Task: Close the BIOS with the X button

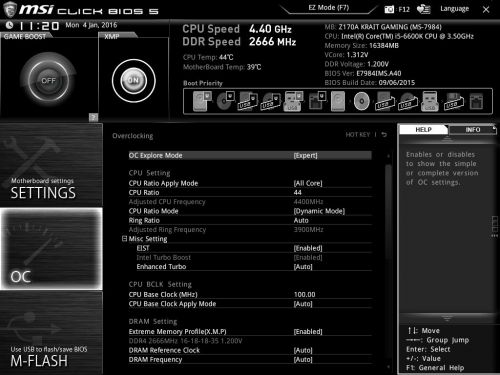Action: [486, 10]
